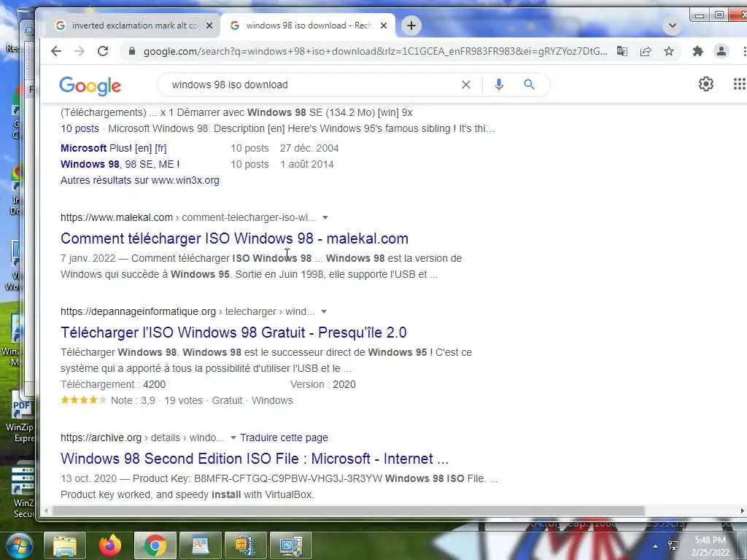Click the 'https://www.malekal.com' URL text

click(x=117, y=217)
